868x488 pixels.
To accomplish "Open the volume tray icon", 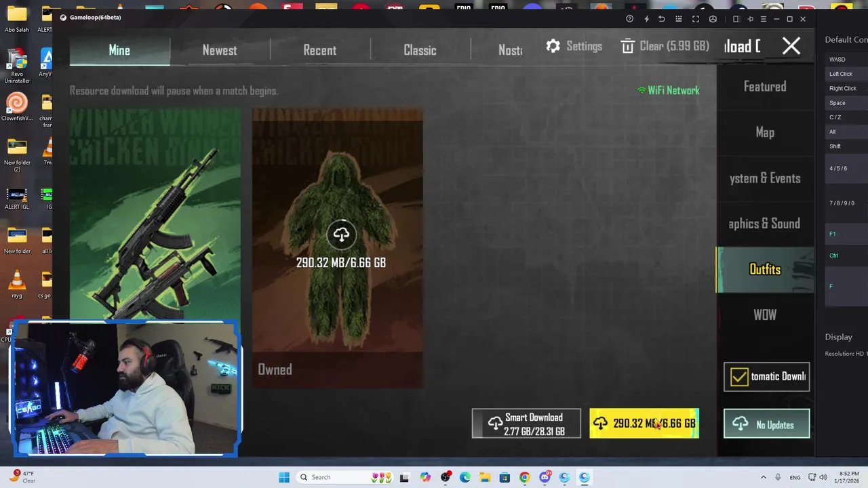I will (x=825, y=477).
